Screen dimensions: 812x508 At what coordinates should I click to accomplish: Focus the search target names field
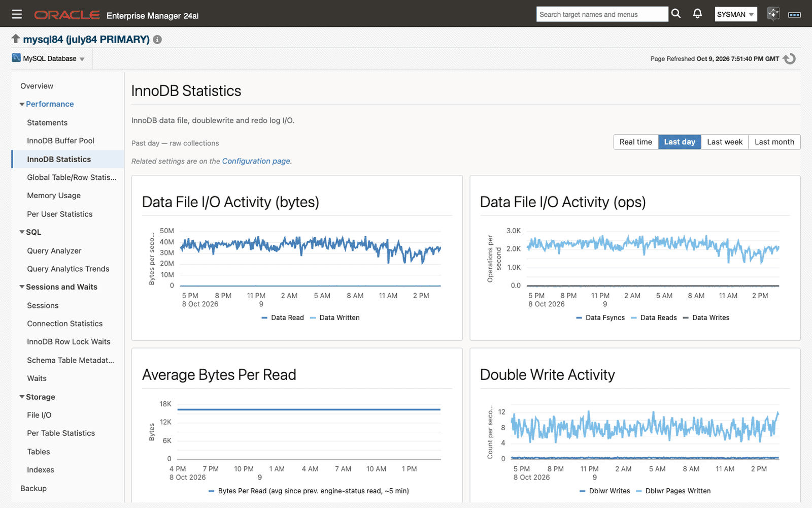[602, 14]
